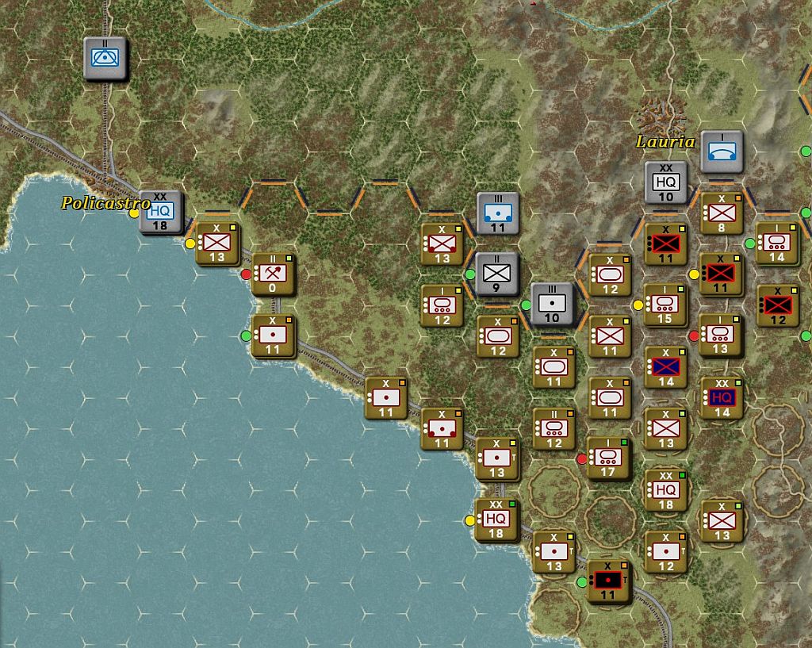Select khaki infantry brigade 11 below gray artillery regiment 10's right side
Image resolution: width=812 pixels, height=648 pixels.
(610, 337)
